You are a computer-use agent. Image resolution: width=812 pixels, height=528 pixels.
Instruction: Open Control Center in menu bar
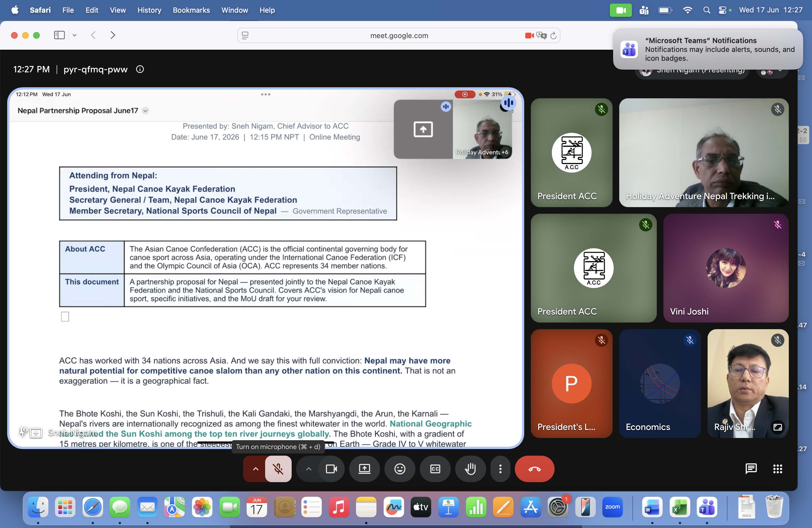click(722, 10)
